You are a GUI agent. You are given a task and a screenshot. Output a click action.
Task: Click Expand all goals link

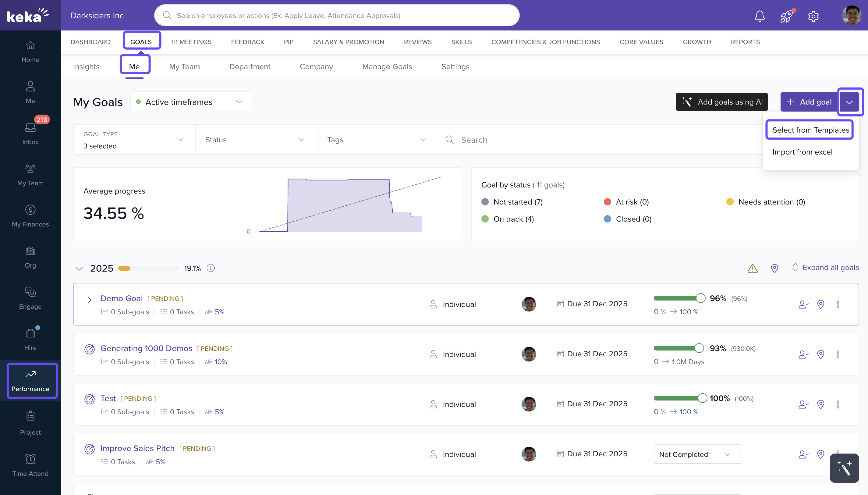pyautogui.click(x=830, y=268)
